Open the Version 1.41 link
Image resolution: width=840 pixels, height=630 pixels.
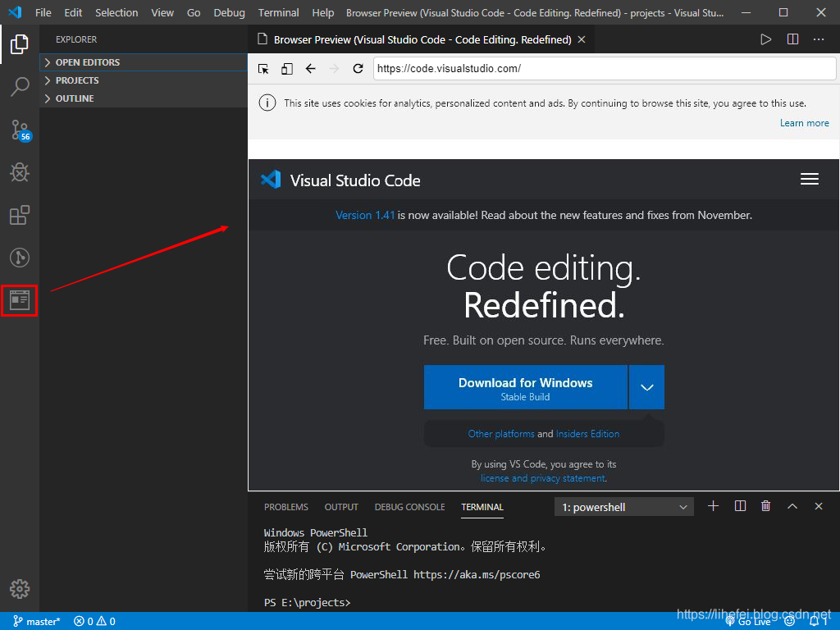(365, 216)
